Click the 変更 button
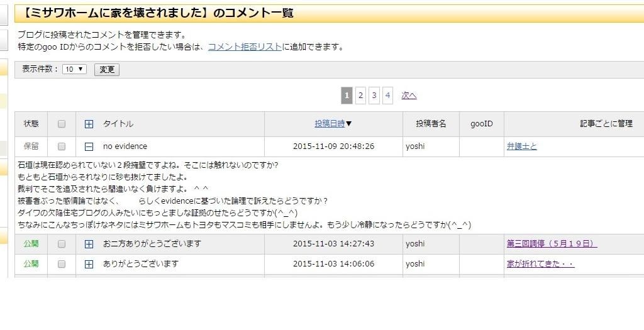The height and width of the screenshot is (330, 644). pyautogui.click(x=107, y=69)
